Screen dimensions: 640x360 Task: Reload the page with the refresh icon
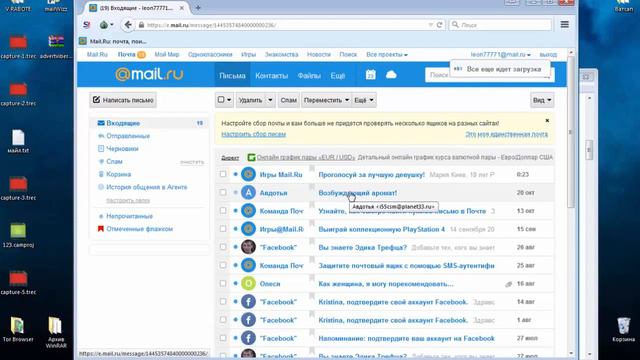tap(440, 25)
